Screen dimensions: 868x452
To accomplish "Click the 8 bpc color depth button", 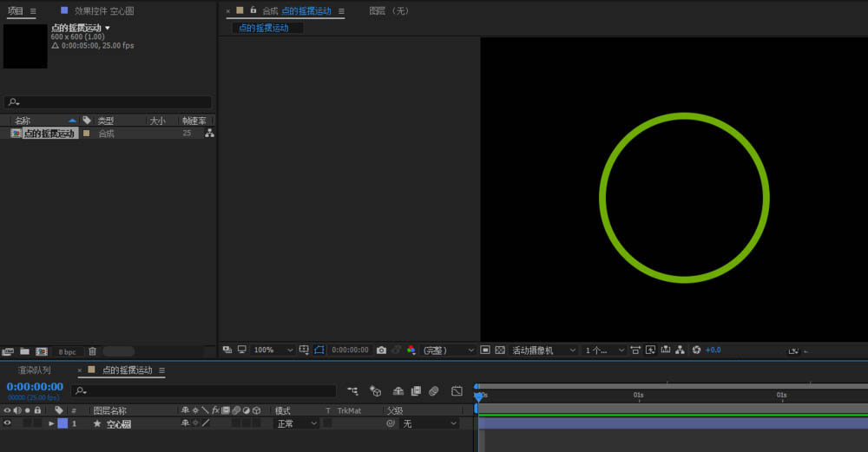I will coord(67,352).
